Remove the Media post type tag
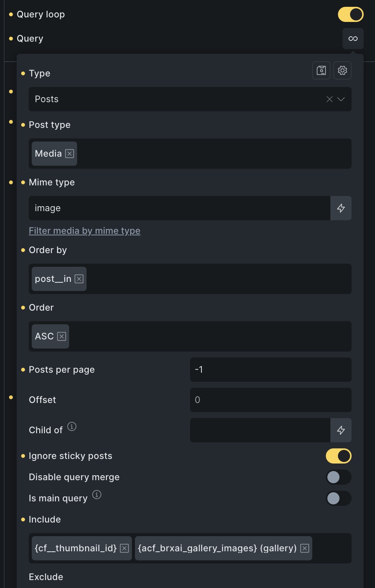Screen dimensions: 375x588 (x=70, y=154)
